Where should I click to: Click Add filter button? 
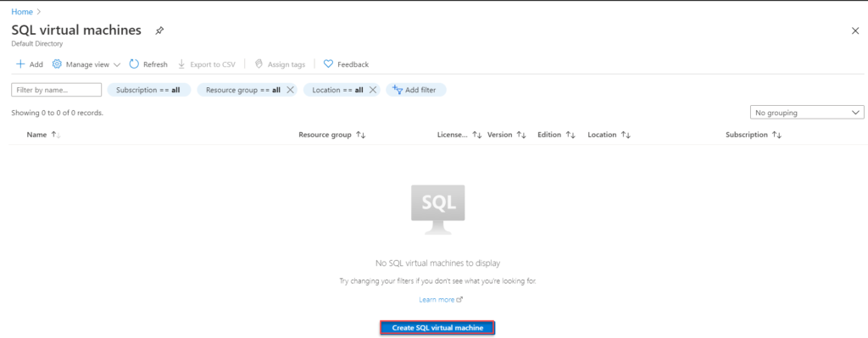[415, 90]
